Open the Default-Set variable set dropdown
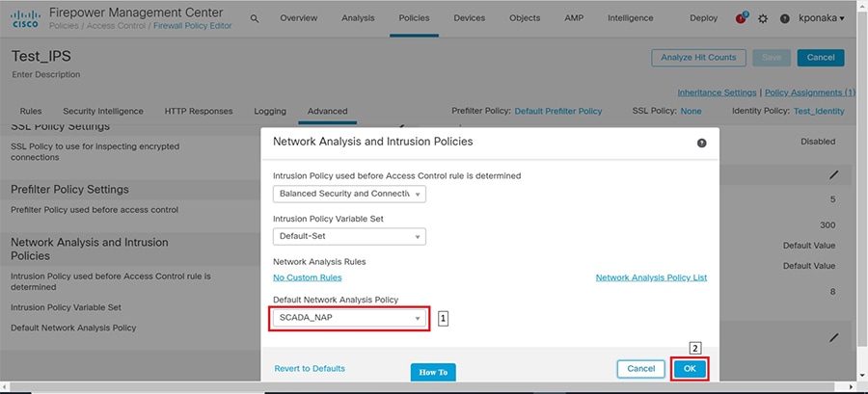 coord(349,237)
